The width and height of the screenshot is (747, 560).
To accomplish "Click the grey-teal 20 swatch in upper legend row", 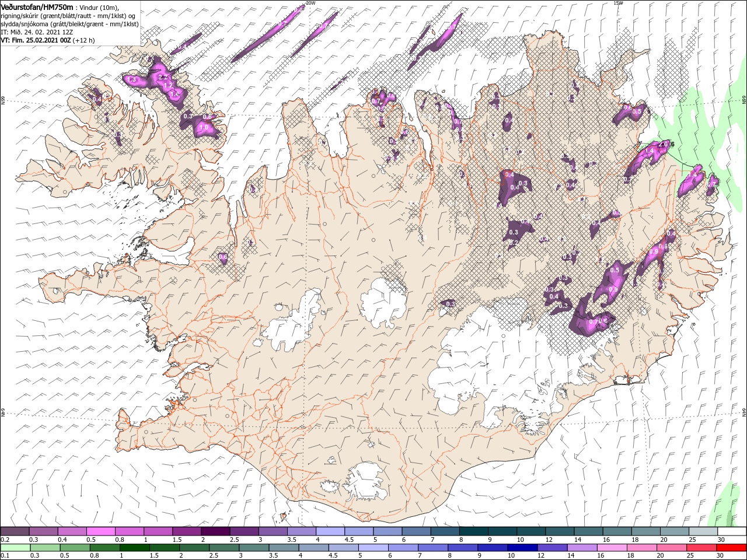I will coord(675,531).
